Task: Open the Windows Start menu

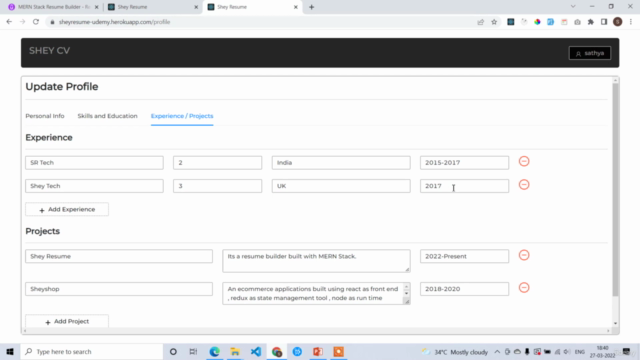Action: point(10,351)
